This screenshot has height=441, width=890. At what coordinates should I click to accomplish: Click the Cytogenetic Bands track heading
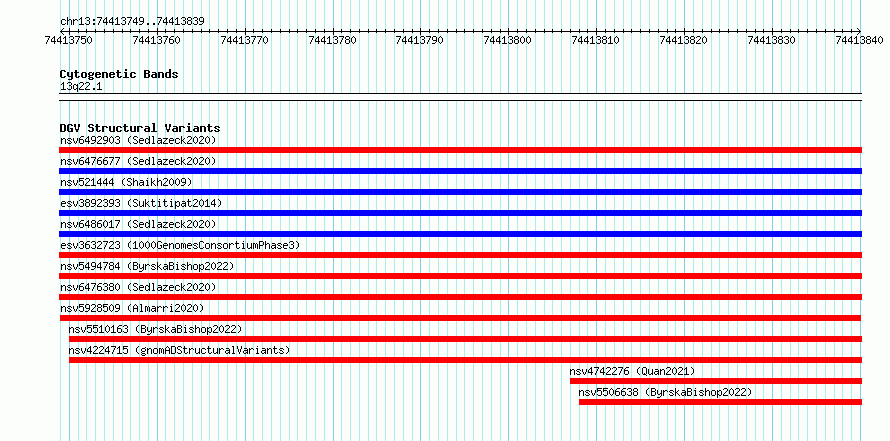[119, 74]
